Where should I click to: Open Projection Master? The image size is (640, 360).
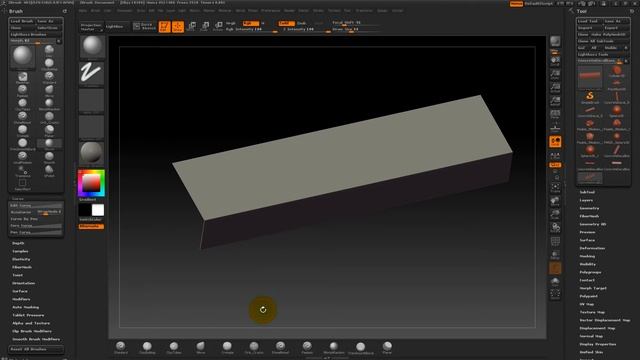click(91, 27)
